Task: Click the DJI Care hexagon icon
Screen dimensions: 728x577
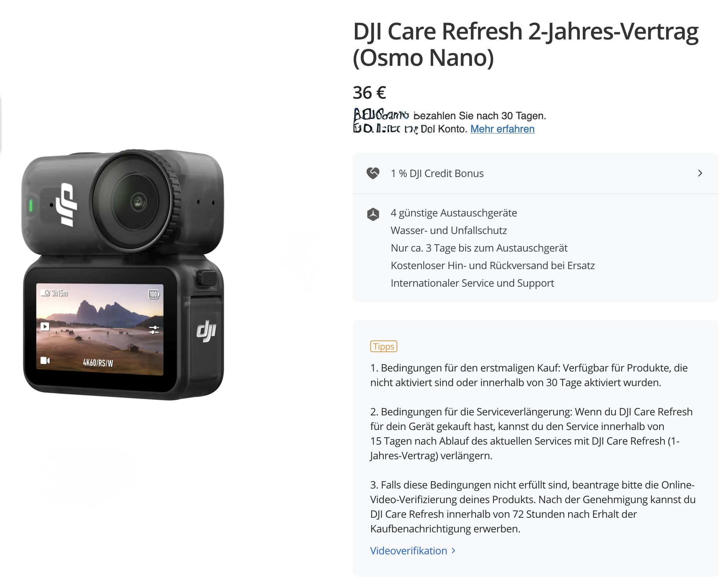Action: point(373,214)
